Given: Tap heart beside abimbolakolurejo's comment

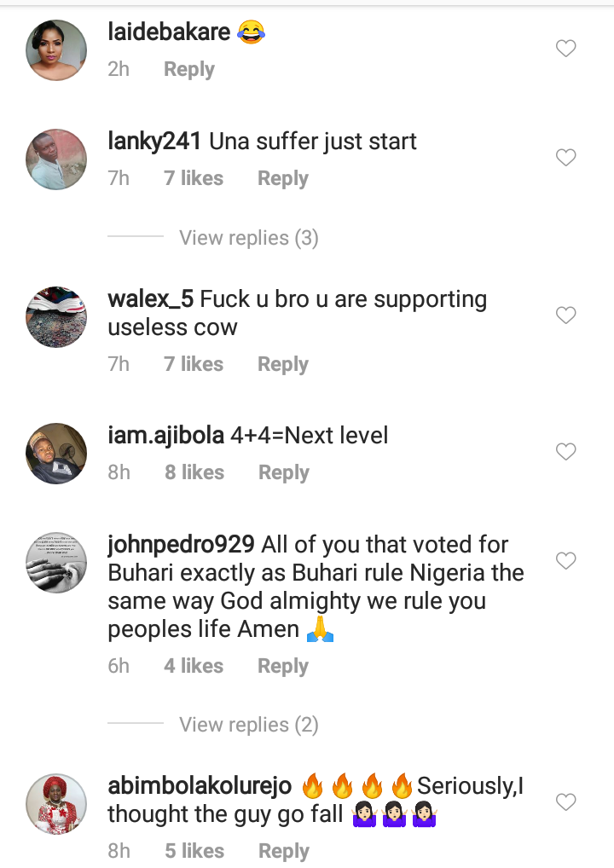Looking at the screenshot, I should (566, 802).
